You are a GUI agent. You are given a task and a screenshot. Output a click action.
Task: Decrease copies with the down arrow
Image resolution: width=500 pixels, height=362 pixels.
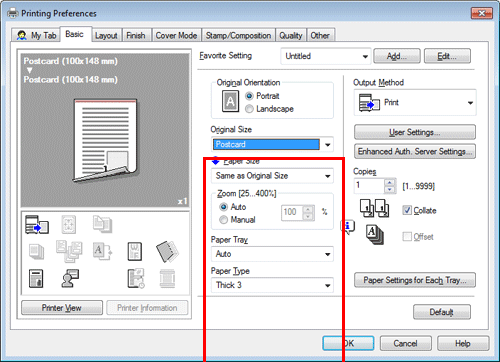[x=389, y=190]
